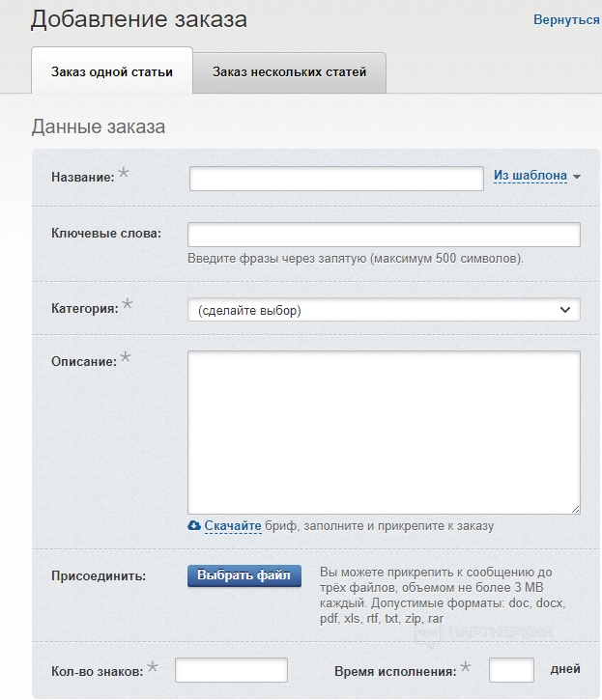Open the Категория dropdown list
Image resolution: width=602 pixels, height=700 pixels.
(384, 310)
